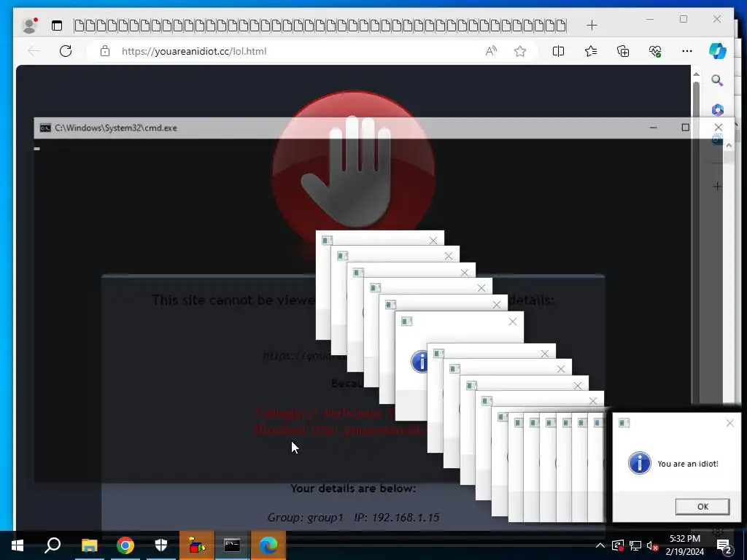Click the muted volume tray icon
Viewport: 747px width, 560px height.
pyautogui.click(x=652, y=545)
